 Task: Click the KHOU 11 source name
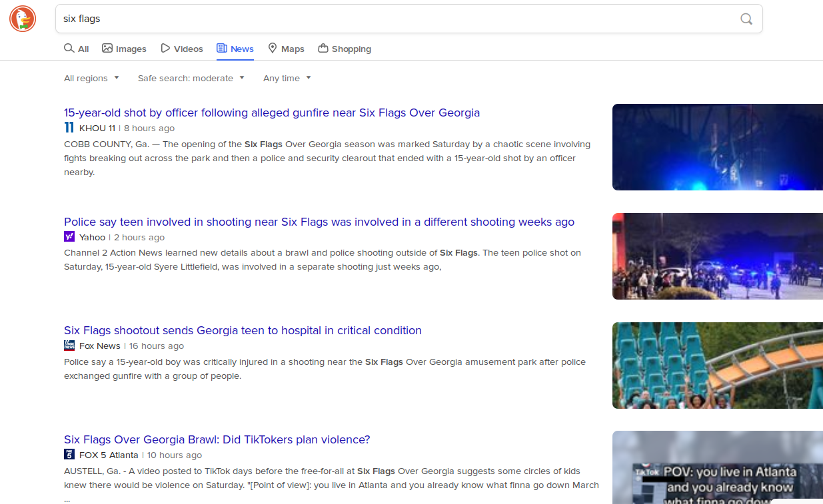(97, 128)
